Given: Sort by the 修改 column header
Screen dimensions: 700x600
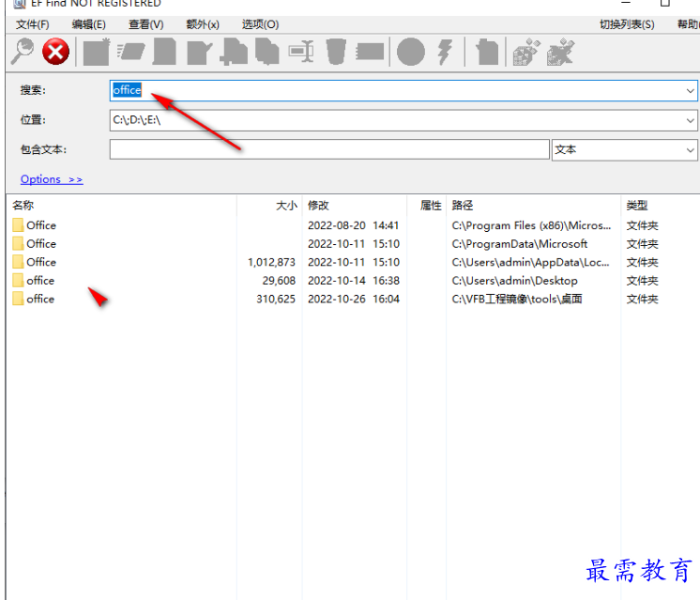Looking at the screenshot, I should click(x=355, y=206).
